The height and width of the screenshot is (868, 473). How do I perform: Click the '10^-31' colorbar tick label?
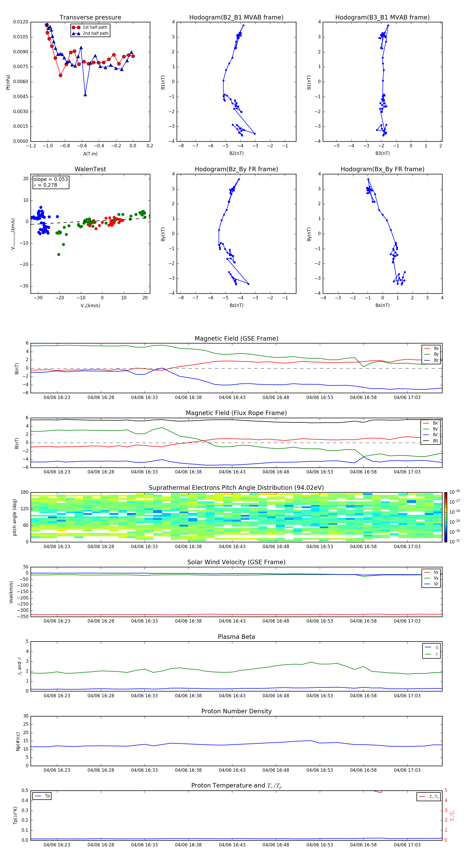coord(455,542)
